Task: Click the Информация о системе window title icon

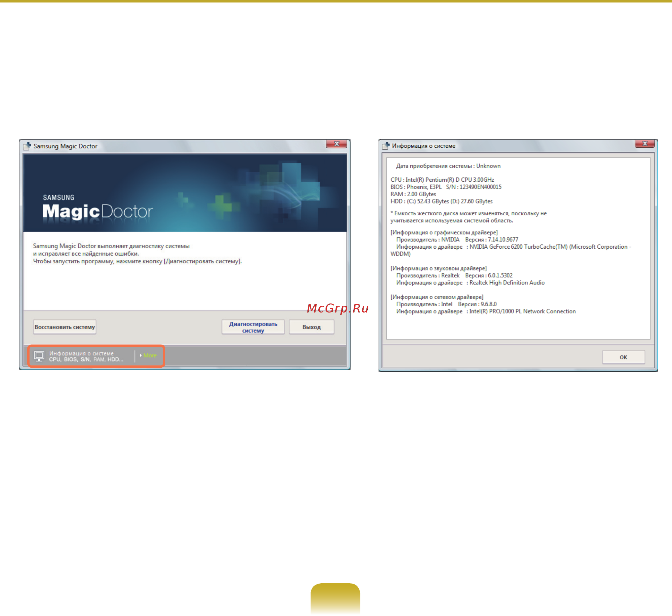Action: pyautogui.click(x=386, y=146)
